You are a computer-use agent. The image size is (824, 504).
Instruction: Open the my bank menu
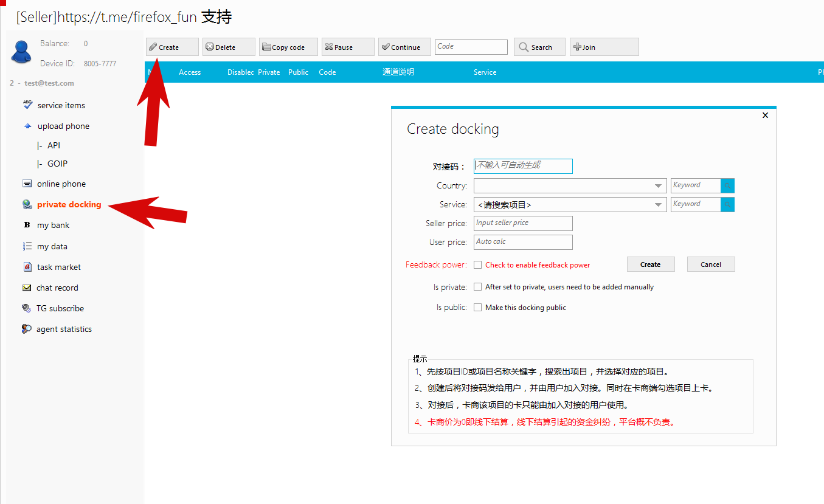[54, 225]
